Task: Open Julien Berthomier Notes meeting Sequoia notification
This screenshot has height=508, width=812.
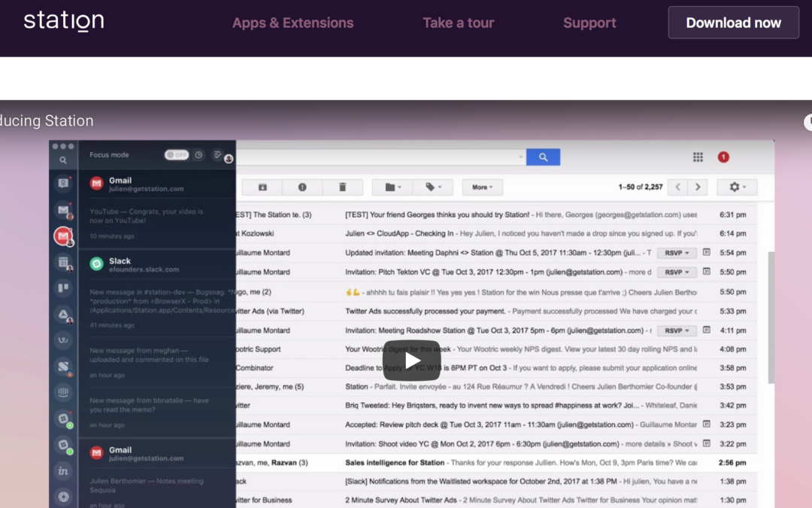Action: pyautogui.click(x=157, y=490)
